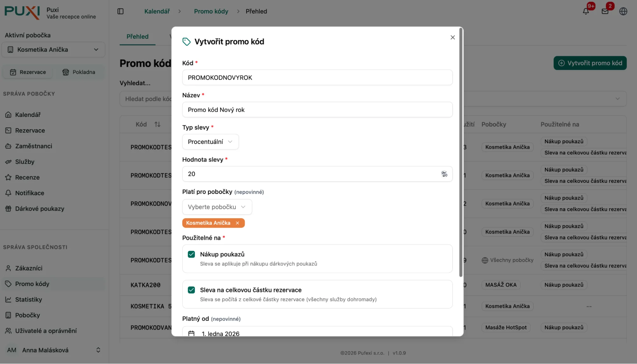
Task: Toggle the sidebar panel icon
Action: tap(120, 11)
